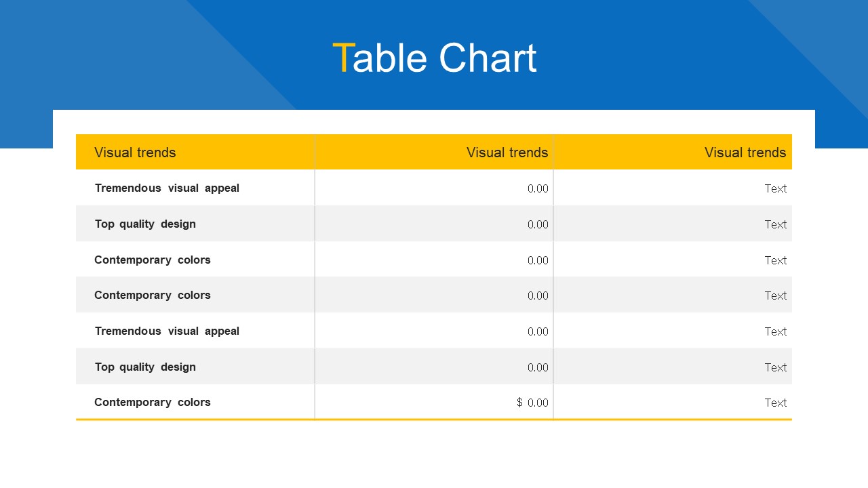Click "Text" in the first data row

tap(775, 189)
